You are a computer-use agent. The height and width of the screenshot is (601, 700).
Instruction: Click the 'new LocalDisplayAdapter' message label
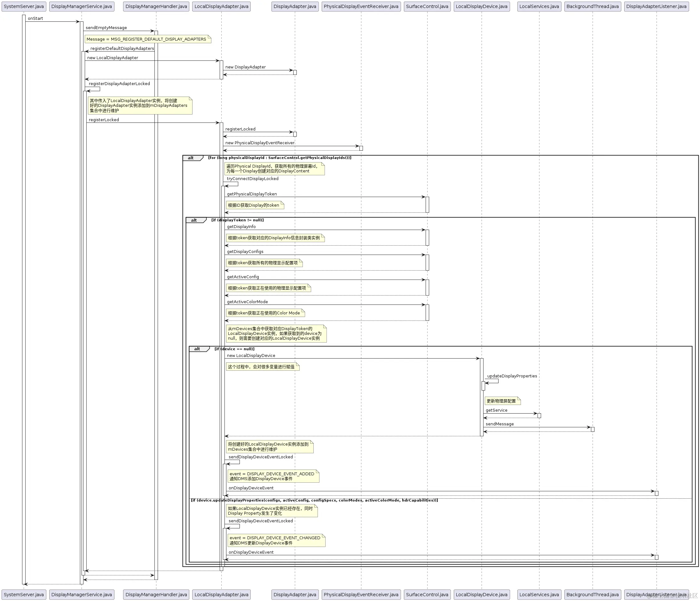point(113,58)
